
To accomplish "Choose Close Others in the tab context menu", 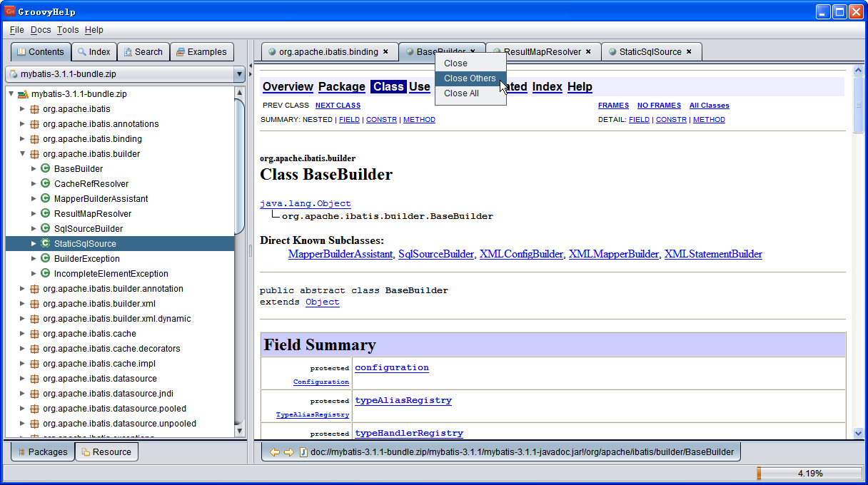I will [x=470, y=78].
